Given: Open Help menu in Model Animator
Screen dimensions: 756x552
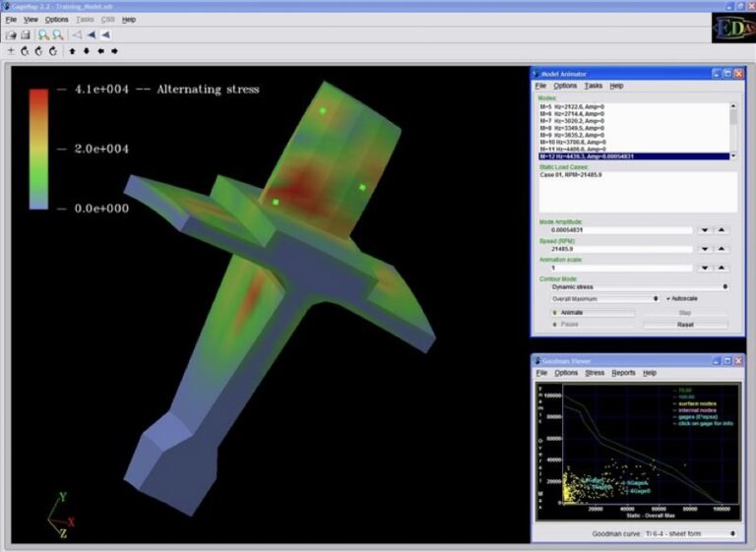Looking at the screenshot, I should (x=616, y=86).
